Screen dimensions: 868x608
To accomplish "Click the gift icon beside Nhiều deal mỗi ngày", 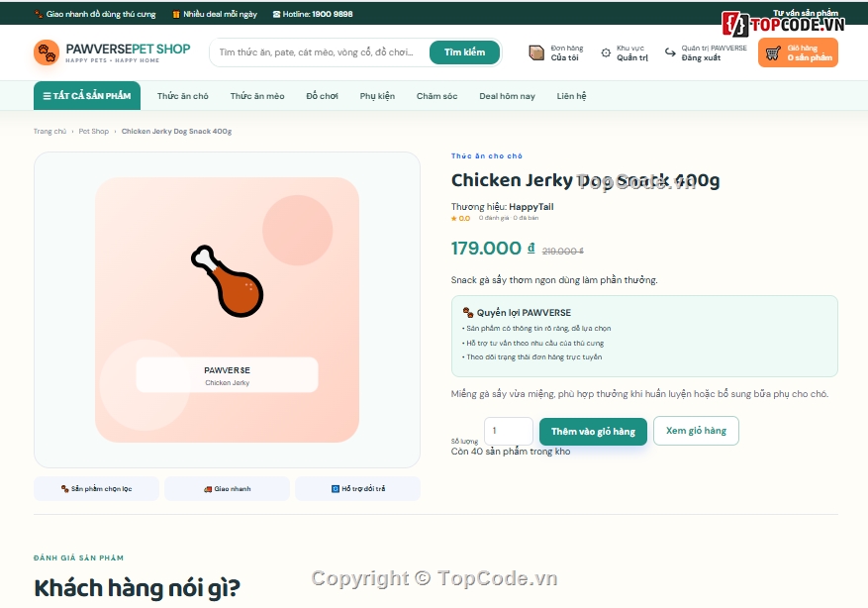I will point(176,15).
